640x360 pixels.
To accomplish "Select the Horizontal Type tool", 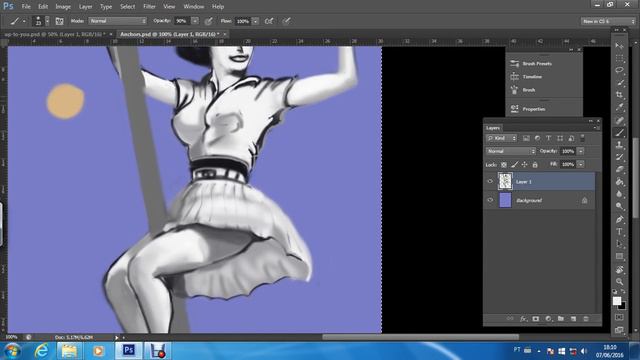I will click(x=619, y=231).
